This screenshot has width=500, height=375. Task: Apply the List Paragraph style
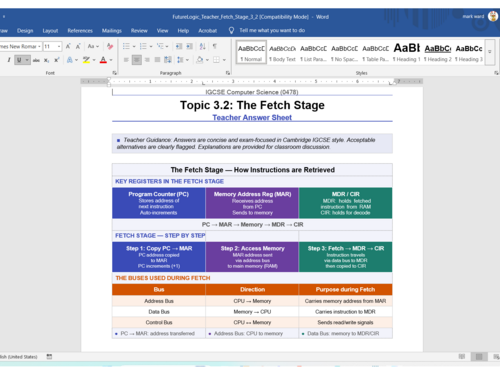coord(313,52)
